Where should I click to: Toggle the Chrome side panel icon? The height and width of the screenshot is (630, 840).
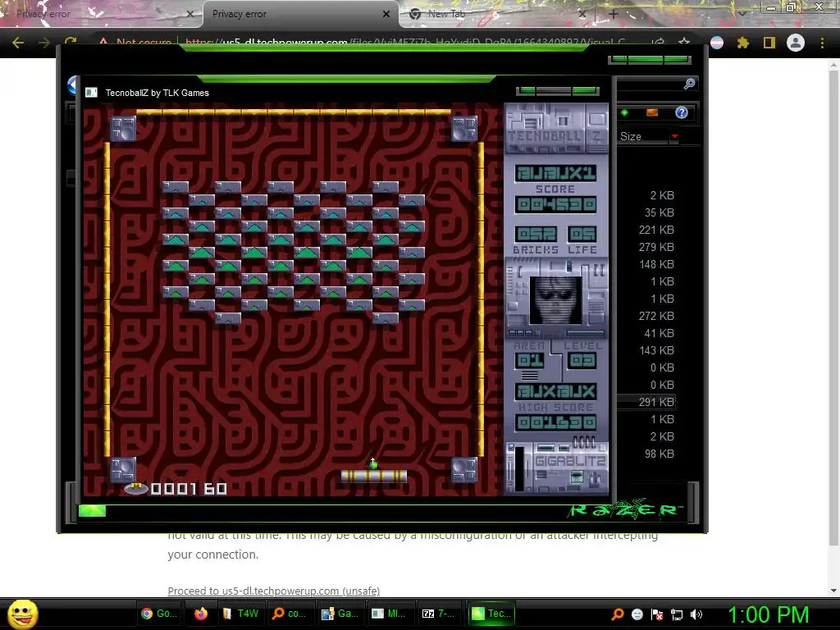click(x=769, y=43)
